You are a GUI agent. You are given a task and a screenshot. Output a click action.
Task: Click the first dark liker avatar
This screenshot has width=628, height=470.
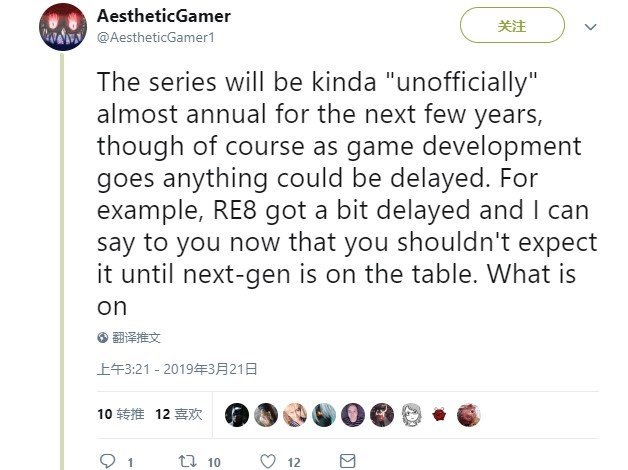pyautogui.click(x=237, y=414)
